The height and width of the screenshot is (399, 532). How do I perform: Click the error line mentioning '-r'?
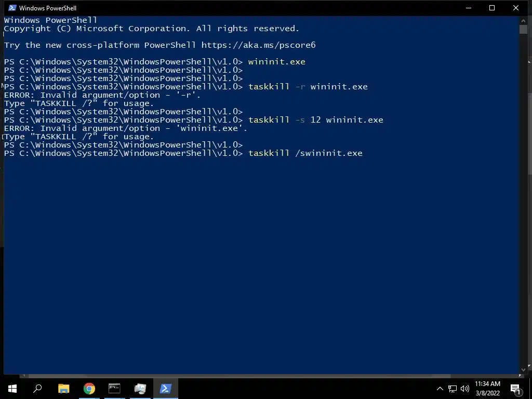[102, 95]
